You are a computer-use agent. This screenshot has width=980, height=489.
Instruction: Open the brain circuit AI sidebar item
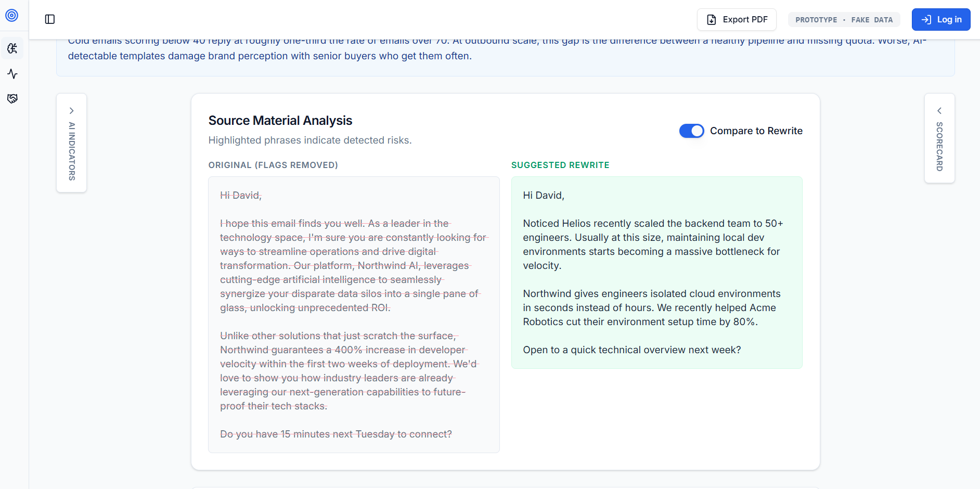[x=12, y=48]
